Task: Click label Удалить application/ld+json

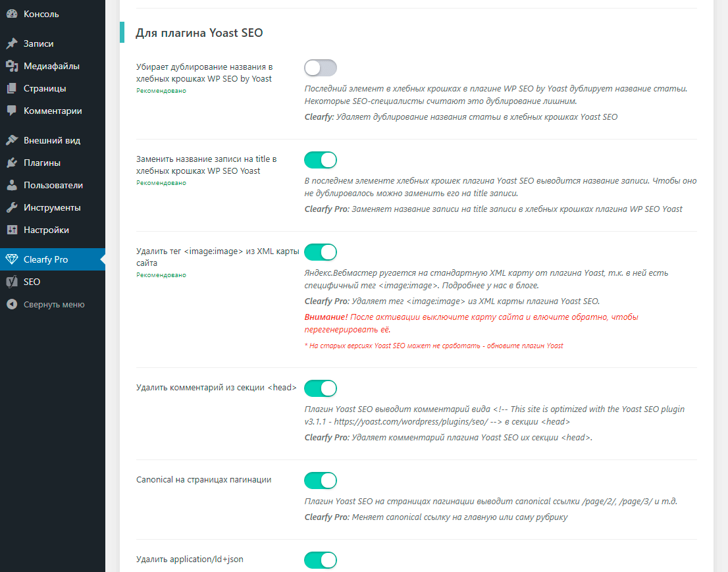Action: pos(190,559)
